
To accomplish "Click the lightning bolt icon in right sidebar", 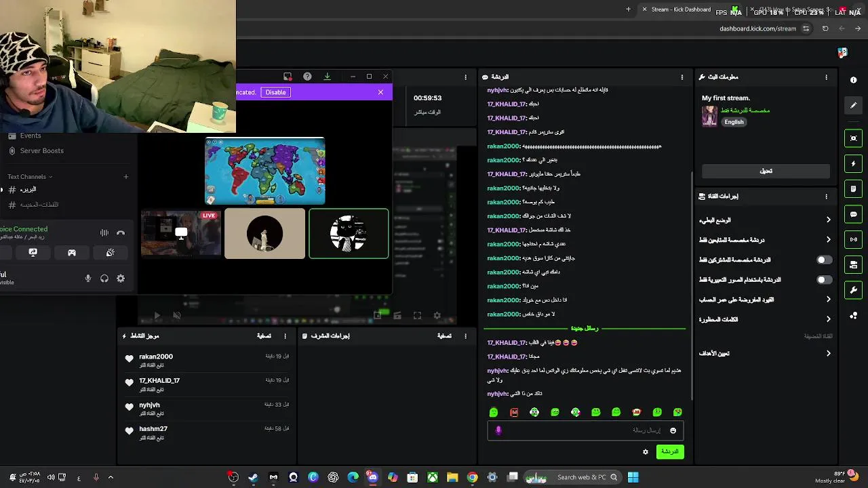I will [853, 163].
